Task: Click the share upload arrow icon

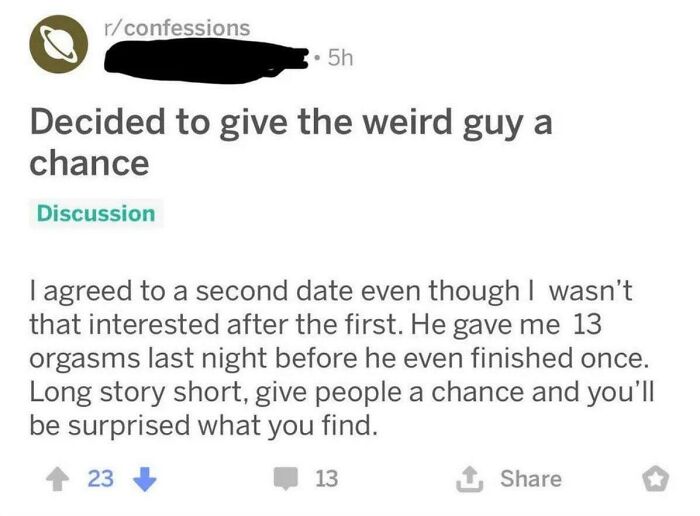Action: (472, 478)
